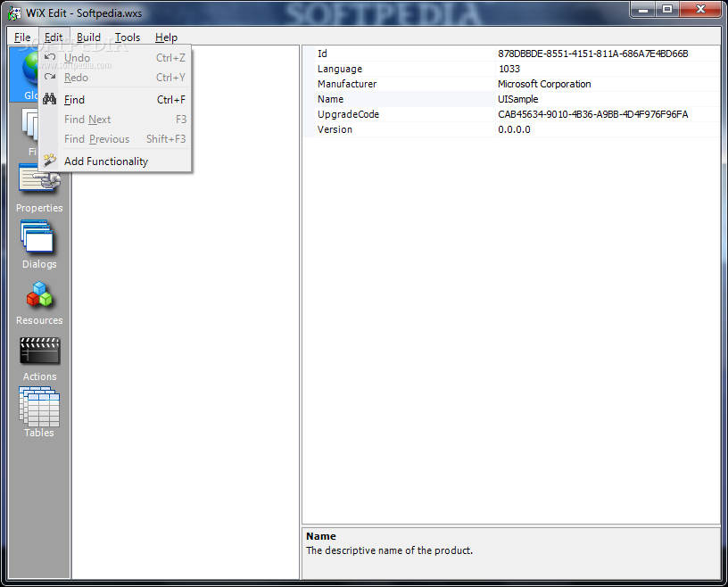728x587 pixels.
Task: Choose Find in the Edit menu
Action: pyautogui.click(x=115, y=99)
